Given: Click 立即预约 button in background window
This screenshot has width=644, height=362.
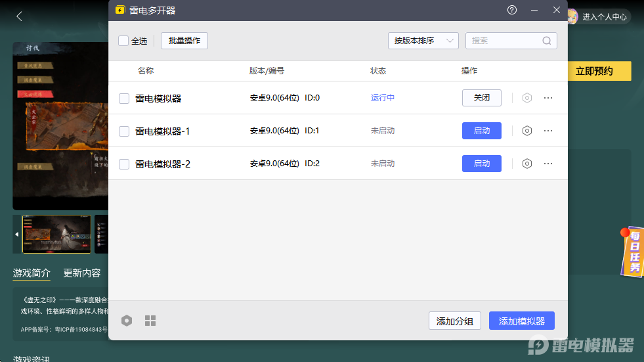Looking at the screenshot, I should [599, 71].
